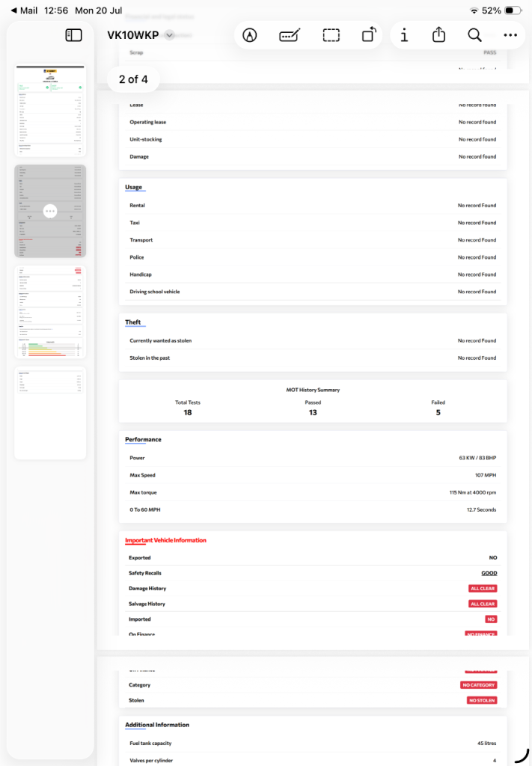Select the Markup pen tool icon

tap(250, 35)
